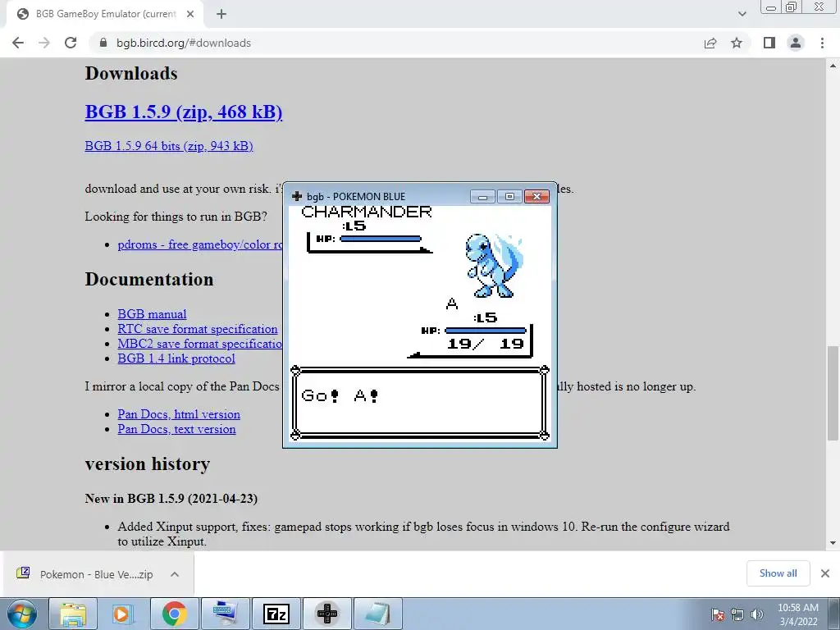Click the Documentation heading
Screen dimensions: 840x630
coord(149,279)
